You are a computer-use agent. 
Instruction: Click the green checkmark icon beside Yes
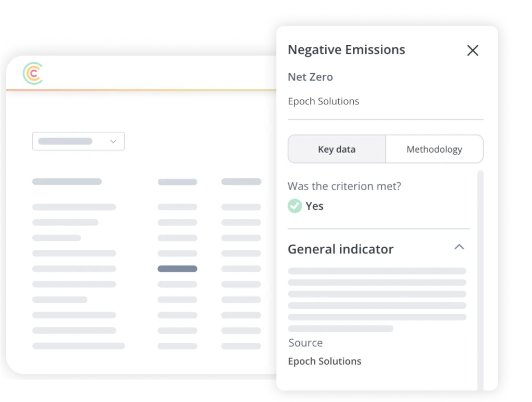[295, 206]
